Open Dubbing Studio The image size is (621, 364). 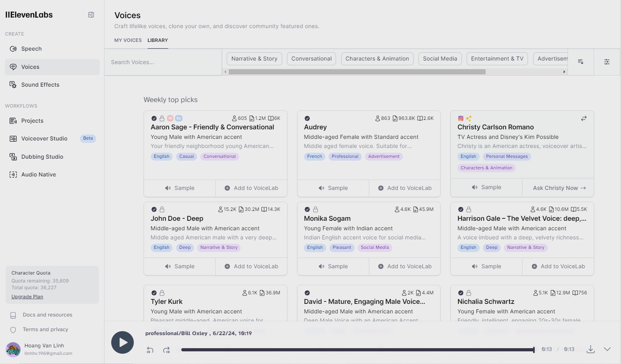point(52,157)
